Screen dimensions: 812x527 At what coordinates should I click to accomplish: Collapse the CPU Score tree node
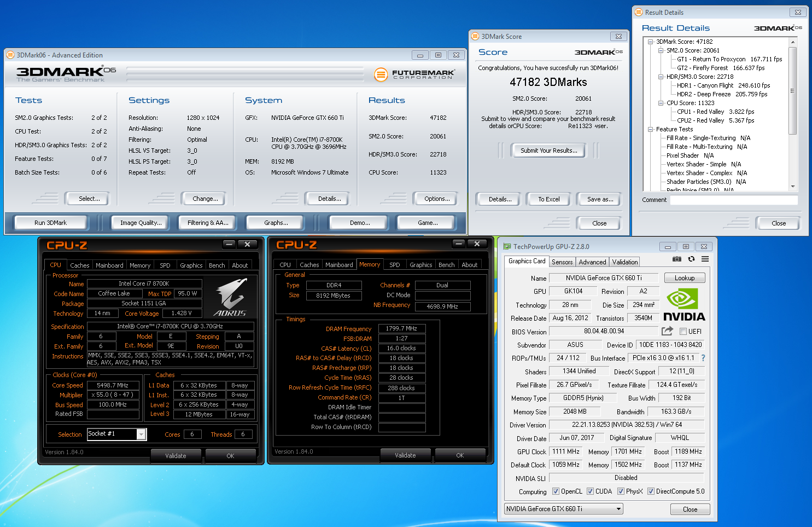[x=661, y=103]
